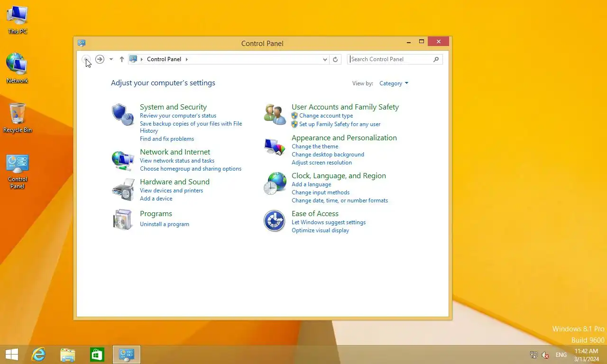Open the System and Security shield icon
607x364 pixels.
(123, 115)
